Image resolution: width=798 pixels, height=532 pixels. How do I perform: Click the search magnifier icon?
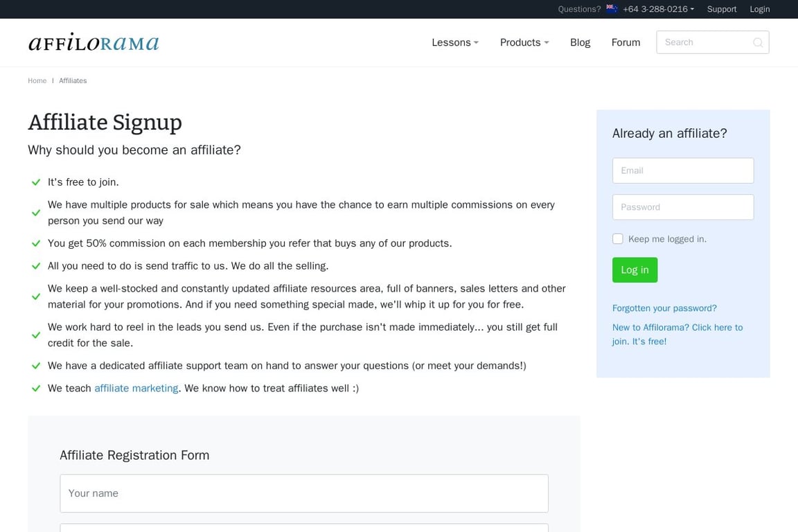(758, 42)
